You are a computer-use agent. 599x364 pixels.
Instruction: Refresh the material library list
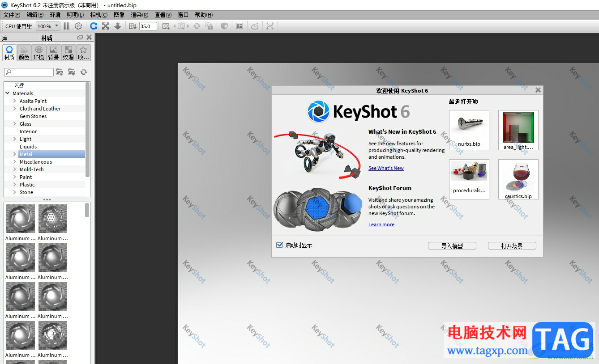click(83, 72)
